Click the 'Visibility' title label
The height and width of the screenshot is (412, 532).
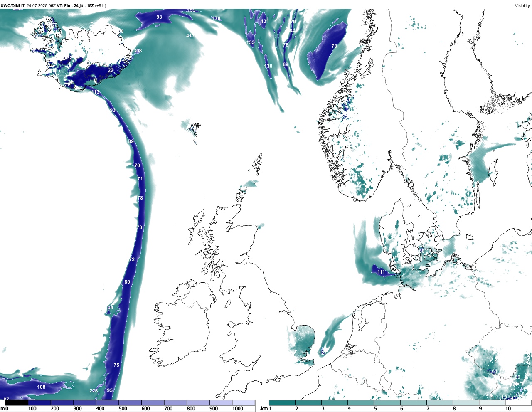pos(522,6)
